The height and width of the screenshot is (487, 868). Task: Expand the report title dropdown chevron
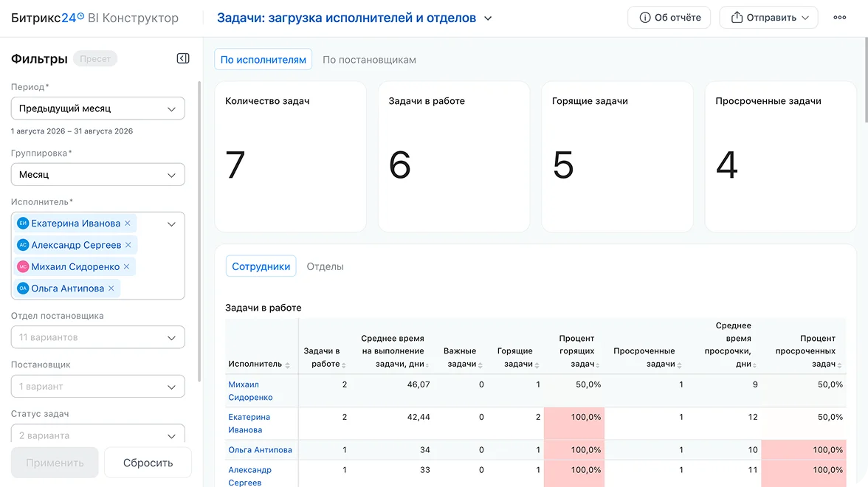point(488,18)
